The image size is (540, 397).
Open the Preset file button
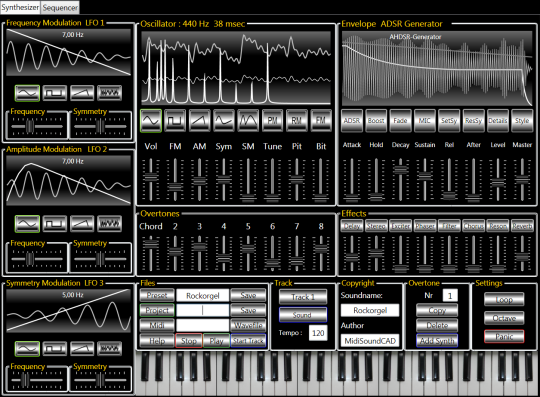157,295
